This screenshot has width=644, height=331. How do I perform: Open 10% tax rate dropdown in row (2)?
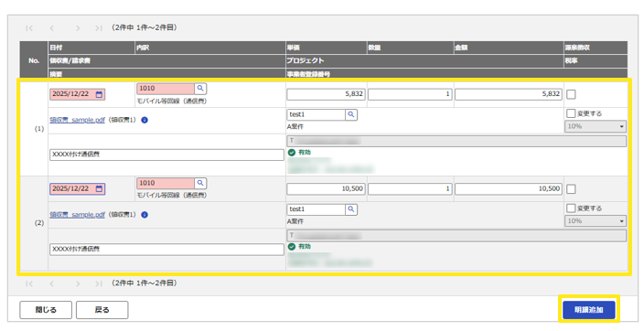(596, 221)
